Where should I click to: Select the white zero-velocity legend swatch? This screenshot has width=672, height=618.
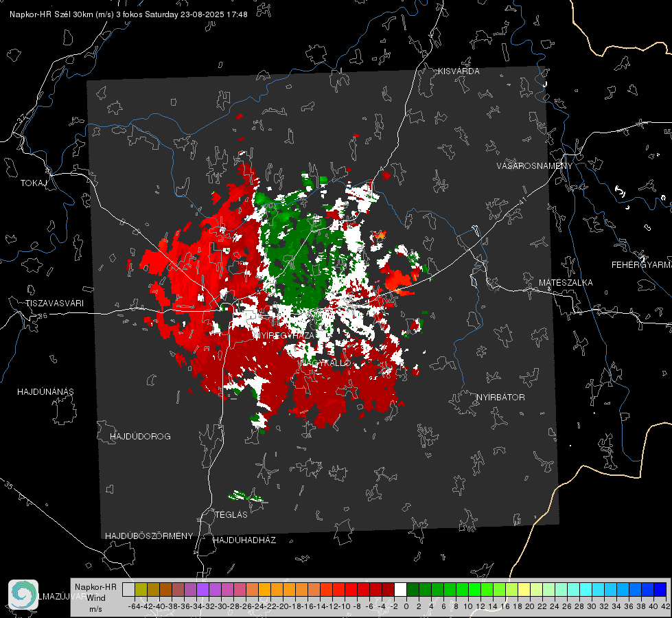pyautogui.click(x=400, y=589)
